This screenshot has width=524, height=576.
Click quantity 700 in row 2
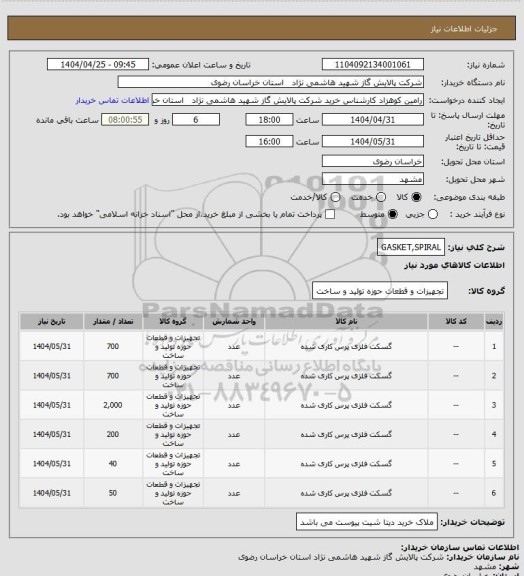113,376
